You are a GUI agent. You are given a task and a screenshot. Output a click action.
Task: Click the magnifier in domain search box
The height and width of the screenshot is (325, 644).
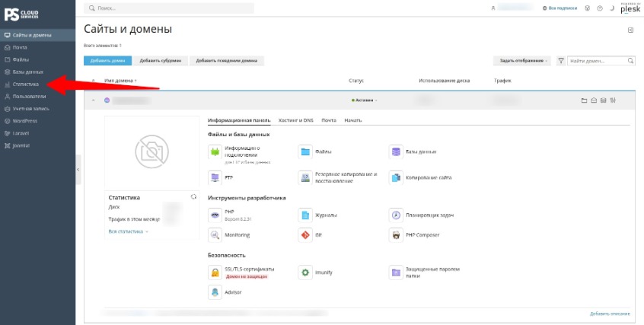click(630, 61)
